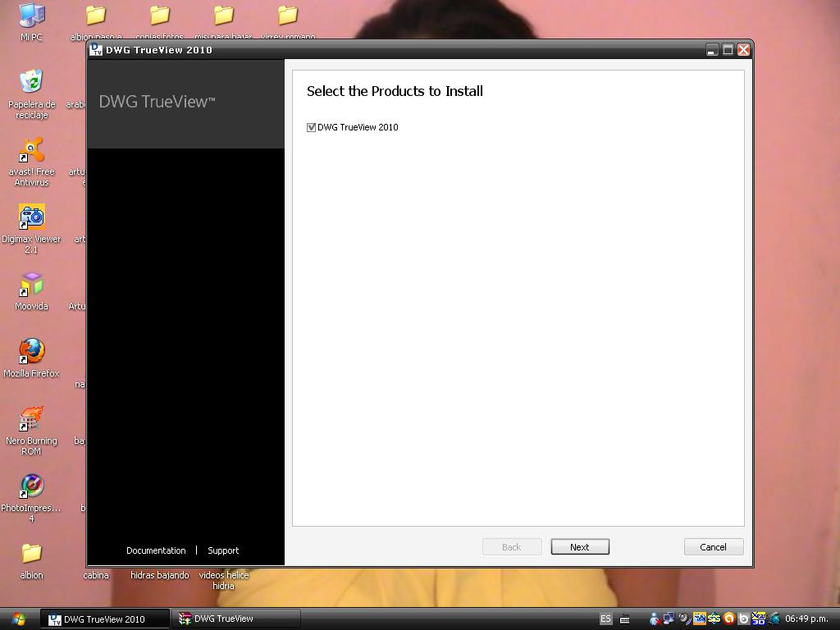840x630 pixels.
Task: Click the grey 'b' tray icon
Action: coord(743,619)
